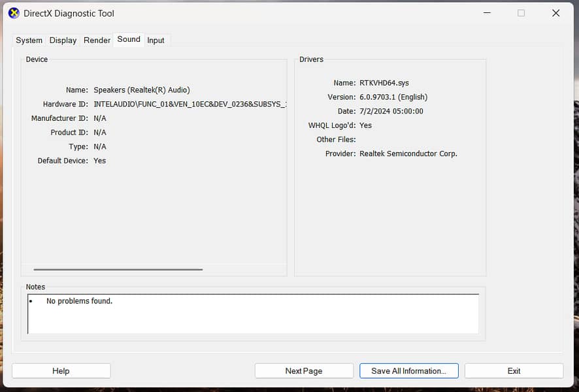
Task: Go to the Render tab
Action: [x=97, y=41]
